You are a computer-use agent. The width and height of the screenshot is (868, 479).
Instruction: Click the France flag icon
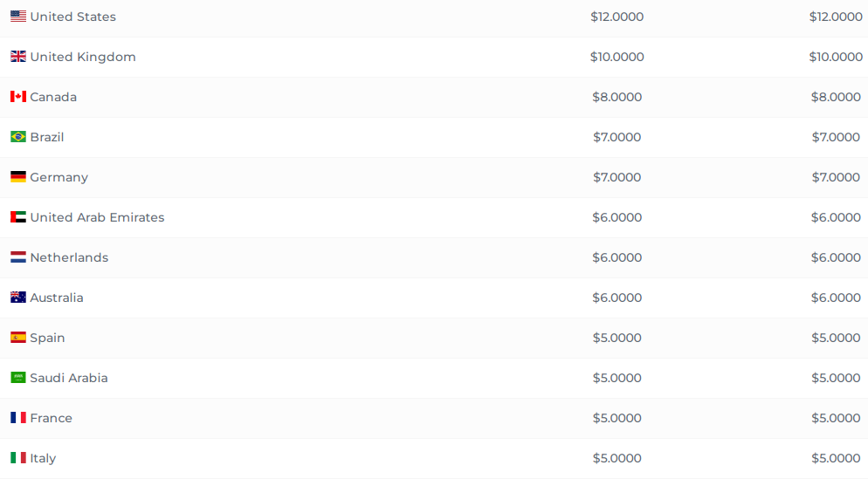[18, 418]
